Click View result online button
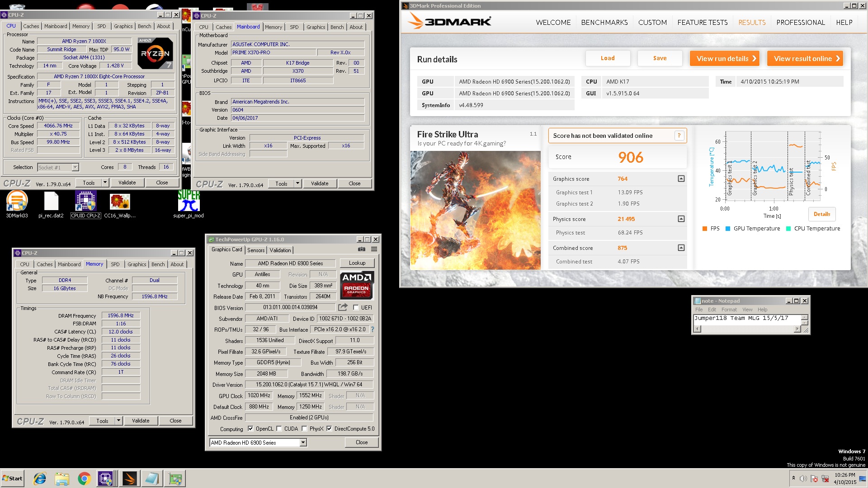This screenshot has height=488, width=868. [805, 58]
